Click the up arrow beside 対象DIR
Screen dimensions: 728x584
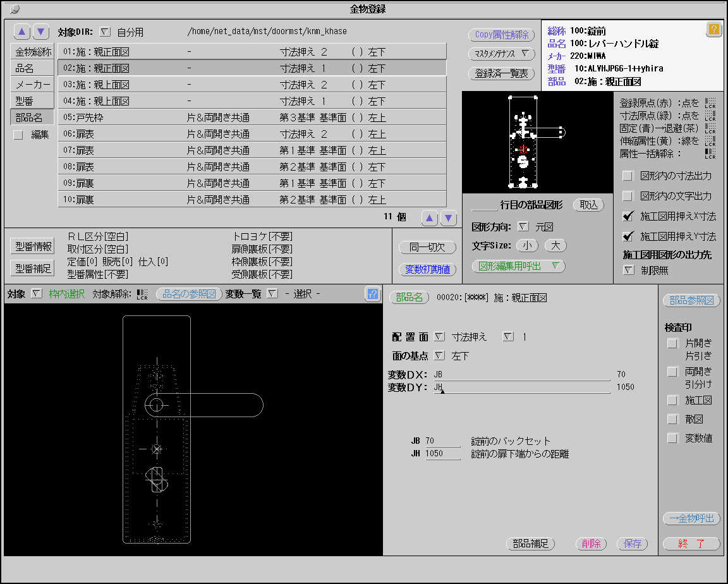click(22, 32)
